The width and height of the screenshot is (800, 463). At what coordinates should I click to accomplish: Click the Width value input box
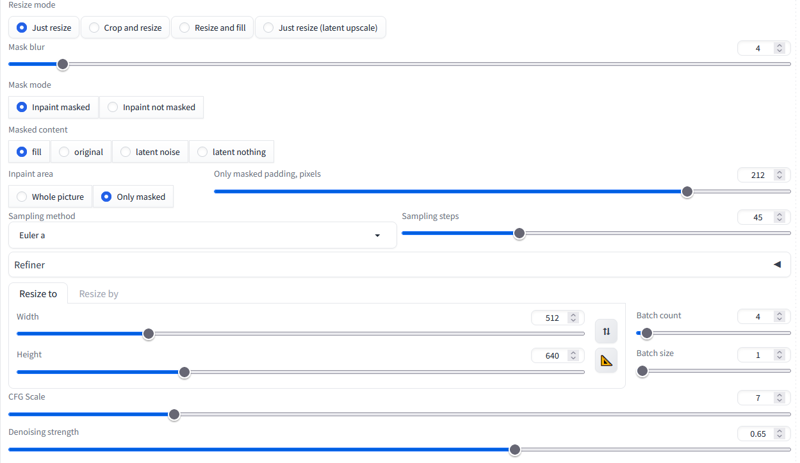pyautogui.click(x=558, y=318)
